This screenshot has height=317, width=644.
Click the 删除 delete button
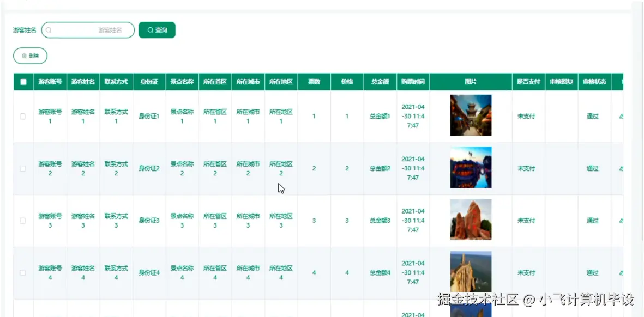[31, 56]
